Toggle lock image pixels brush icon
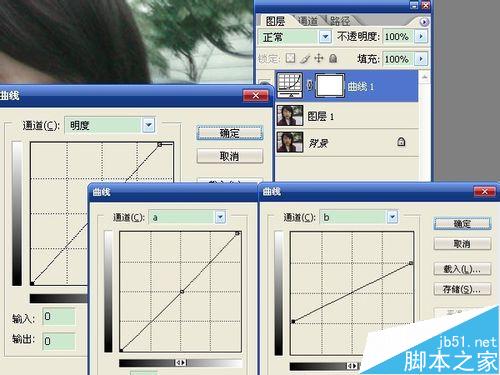Viewport: 500px width, 375px height. click(x=305, y=59)
